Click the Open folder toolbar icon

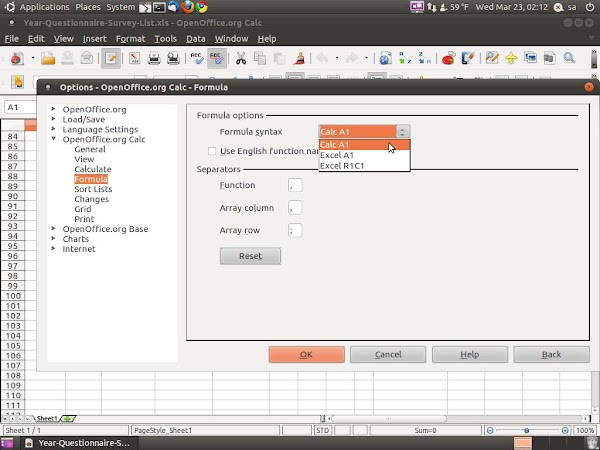[48, 59]
